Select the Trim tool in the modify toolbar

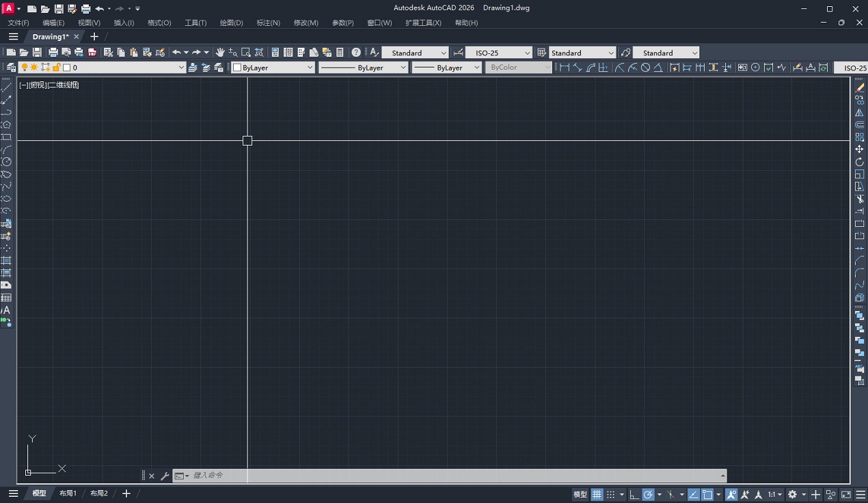(860, 199)
